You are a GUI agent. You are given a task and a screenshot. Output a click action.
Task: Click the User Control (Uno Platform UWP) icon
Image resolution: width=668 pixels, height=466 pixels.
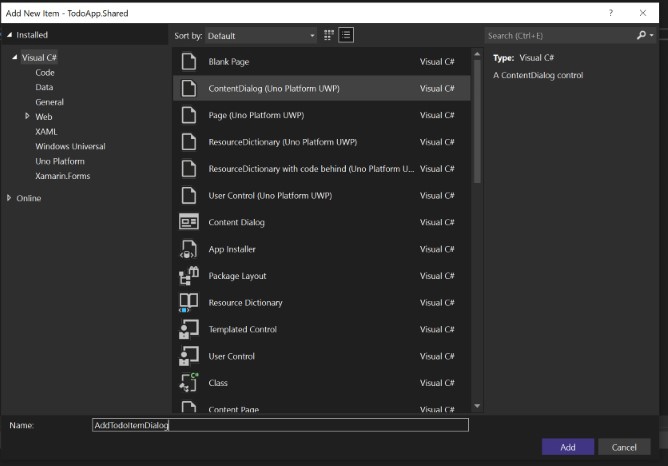(189, 196)
